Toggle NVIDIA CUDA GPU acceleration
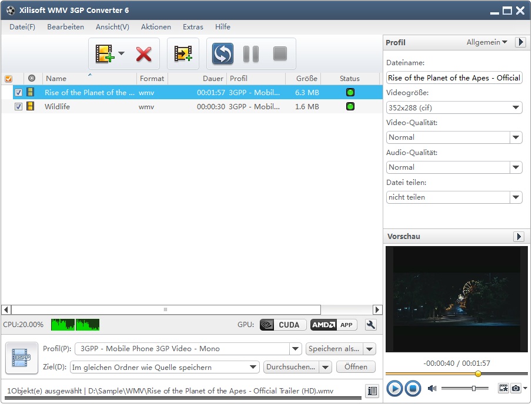Screen dimensions: 532x404 pyautogui.click(x=283, y=325)
